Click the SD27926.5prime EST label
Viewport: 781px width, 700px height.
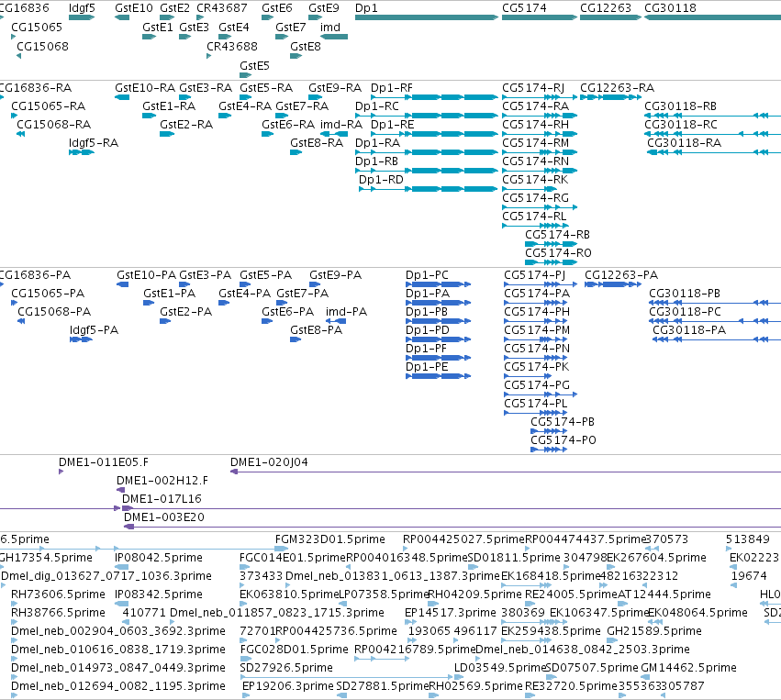[286, 667]
